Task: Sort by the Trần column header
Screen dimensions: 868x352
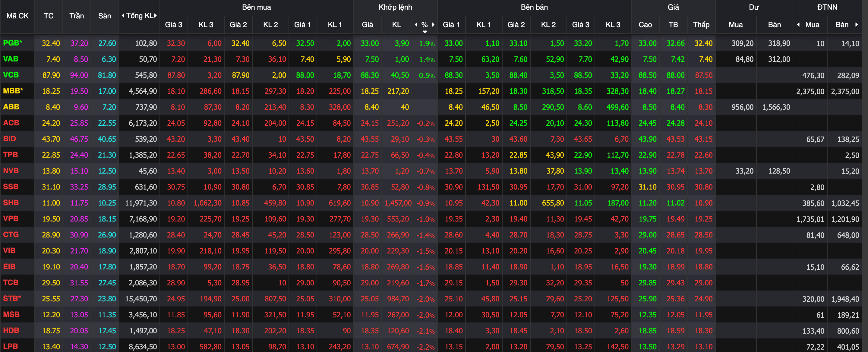Action: pyautogui.click(x=77, y=16)
